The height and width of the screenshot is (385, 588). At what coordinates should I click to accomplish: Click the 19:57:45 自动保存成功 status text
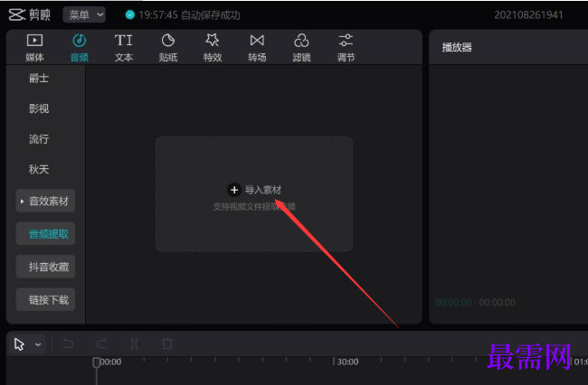189,15
